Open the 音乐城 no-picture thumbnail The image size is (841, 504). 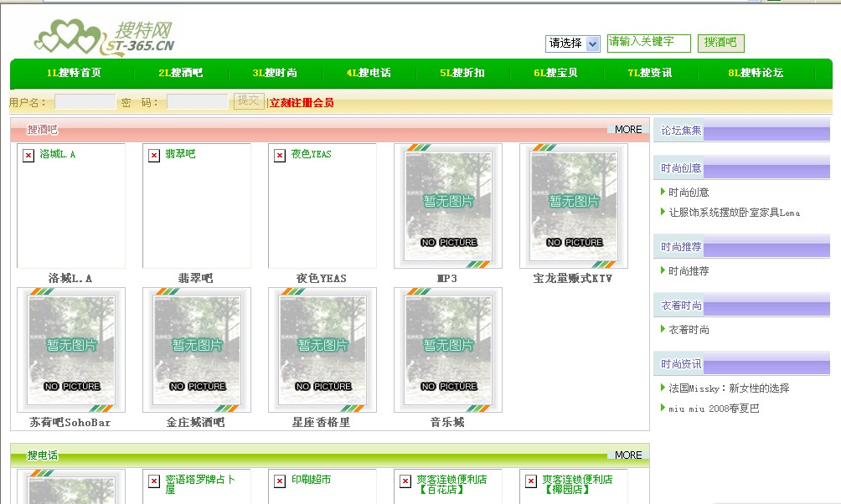[x=448, y=350]
